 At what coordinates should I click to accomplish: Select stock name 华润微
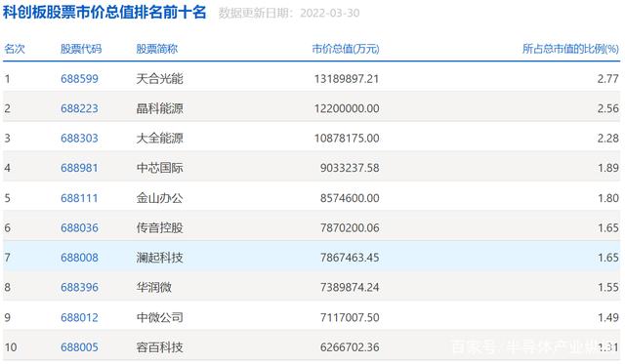pyautogui.click(x=154, y=287)
